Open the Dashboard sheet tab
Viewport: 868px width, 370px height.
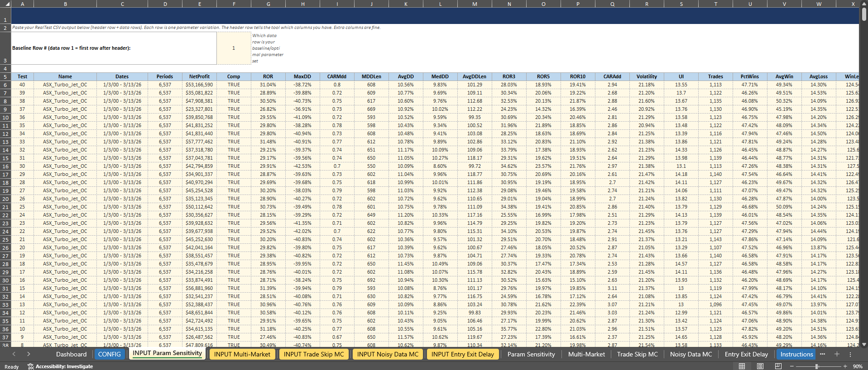[x=71, y=354]
